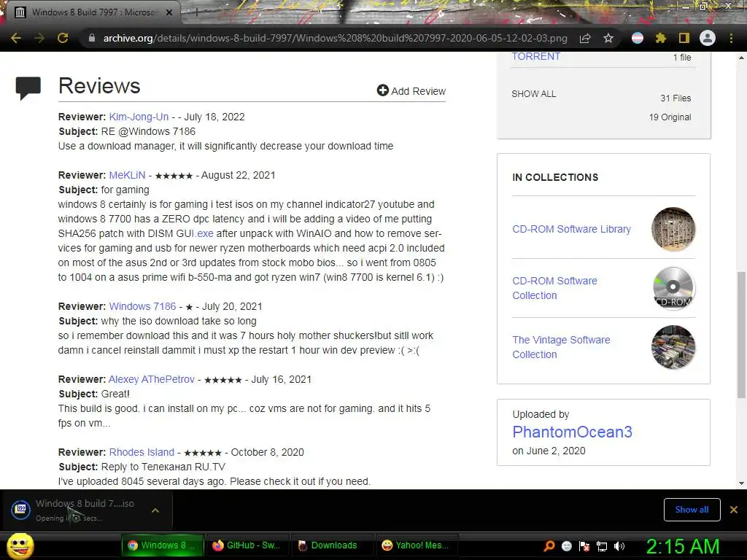This screenshot has width=747, height=560.
Task: Open reviewer Alexey AThePetrov's profile
Action: click(x=152, y=379)
